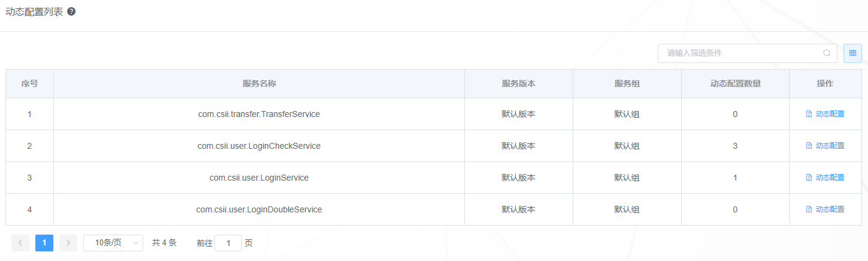This screenshot has height=261, width=868.
Task: Click the previous page arrow
Action: [20, 243]
